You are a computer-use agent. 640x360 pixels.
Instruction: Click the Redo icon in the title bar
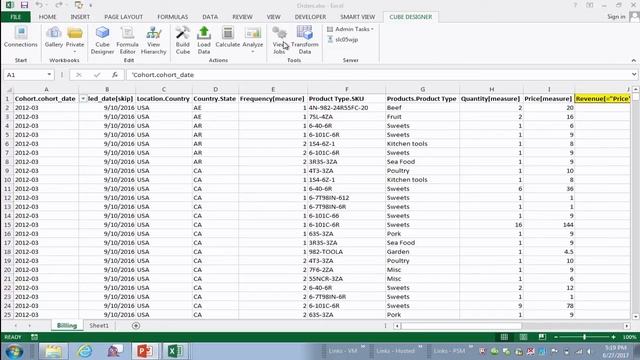click(x=58, y=5)
